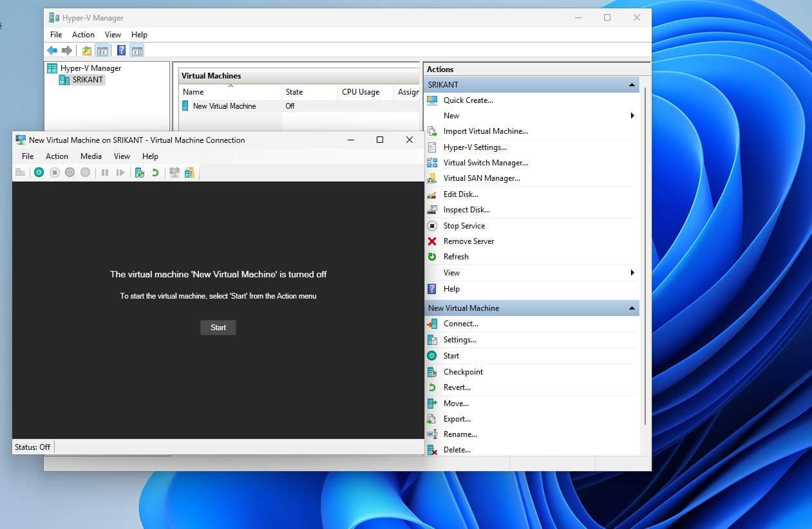Start the VM with the green power toolbar icon
The height and width of the screenshot is (529, 812).
click(x=39, y=172)
